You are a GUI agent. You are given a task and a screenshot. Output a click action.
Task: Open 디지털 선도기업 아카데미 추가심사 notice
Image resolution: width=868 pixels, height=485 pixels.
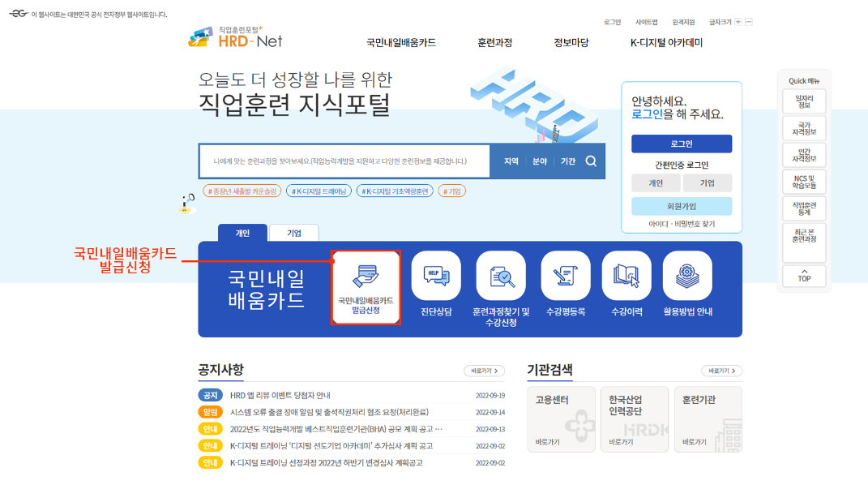coord(331,446)
